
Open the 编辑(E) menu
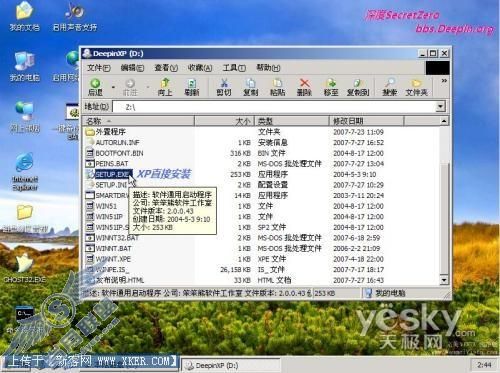132,68
